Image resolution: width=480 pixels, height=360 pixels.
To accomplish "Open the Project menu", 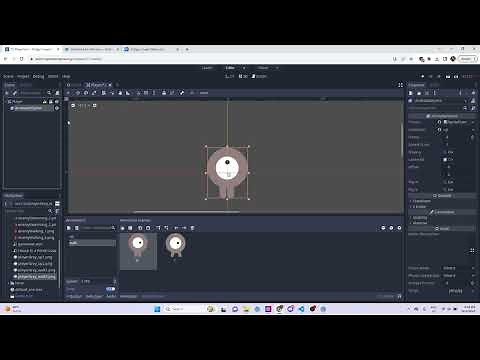I will point(23,76).
